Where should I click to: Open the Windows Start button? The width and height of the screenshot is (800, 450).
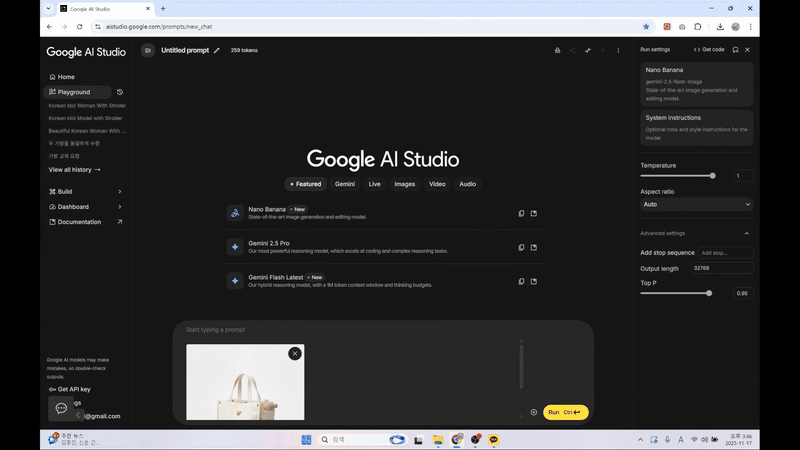pos(306,440)
